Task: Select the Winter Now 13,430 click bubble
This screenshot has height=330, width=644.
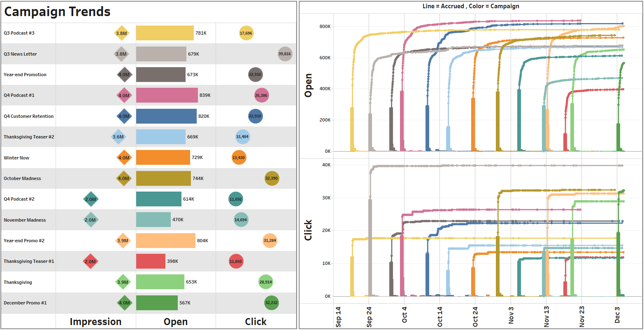Action: (239, 157)
